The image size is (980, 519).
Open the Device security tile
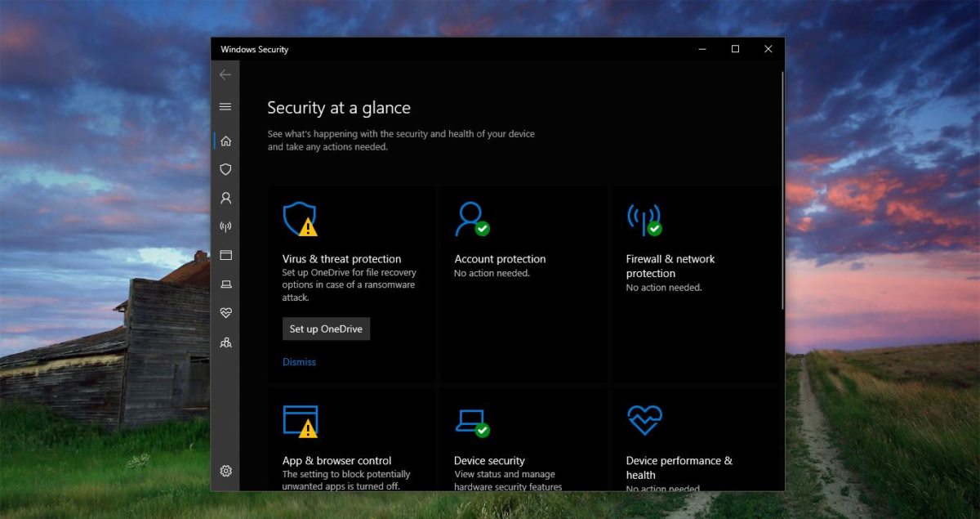point(523,440)
